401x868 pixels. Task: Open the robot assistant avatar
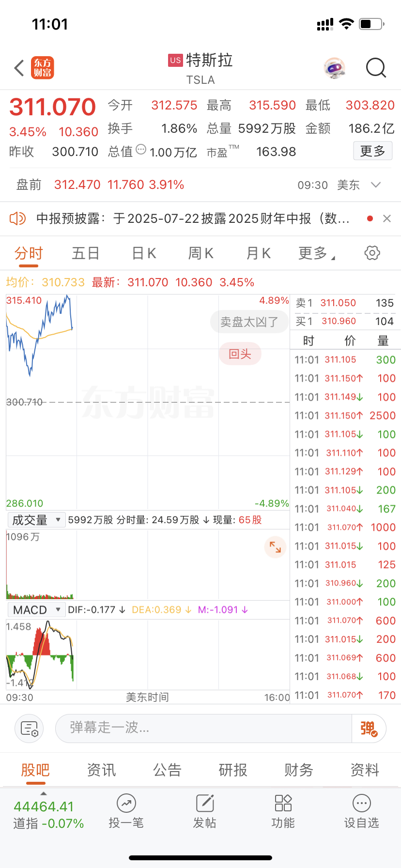[335, 68]
